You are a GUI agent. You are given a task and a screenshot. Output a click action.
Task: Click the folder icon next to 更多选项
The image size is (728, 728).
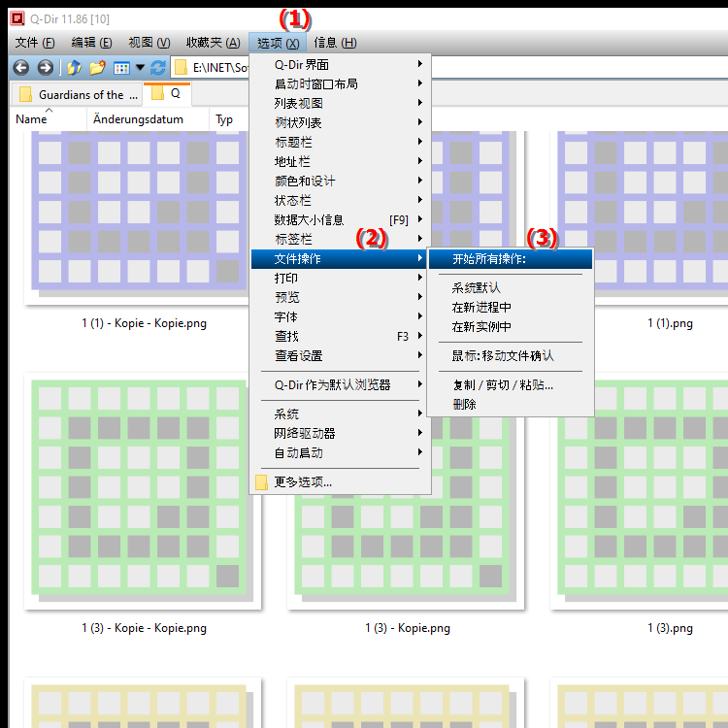coord(261,482)
